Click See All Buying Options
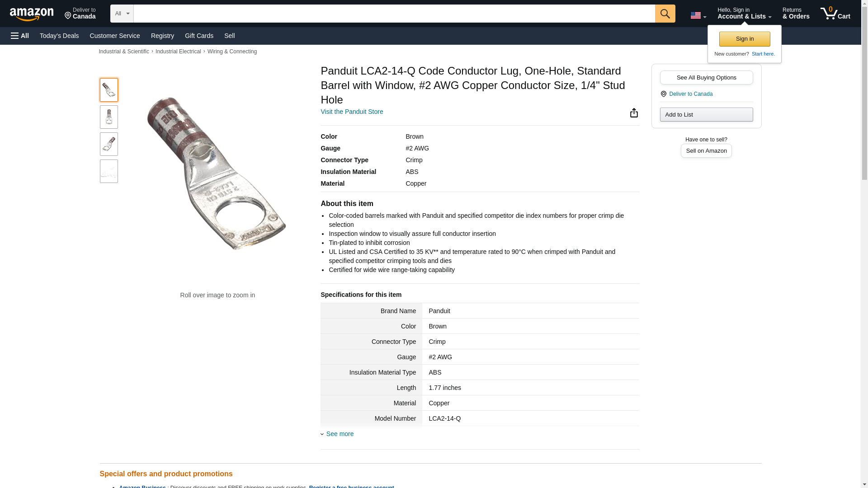Screen dimensions: 868x488 click(706, 77)
